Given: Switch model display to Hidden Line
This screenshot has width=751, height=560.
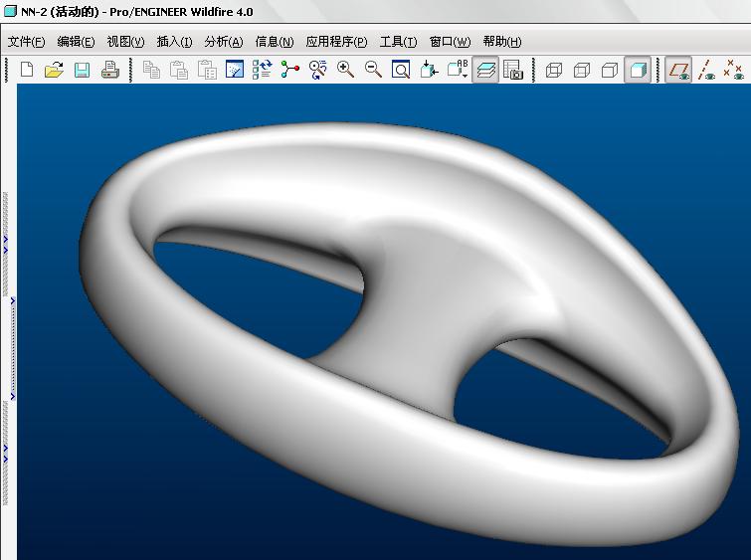Looking at the screenshot, I should coord(582,71).
